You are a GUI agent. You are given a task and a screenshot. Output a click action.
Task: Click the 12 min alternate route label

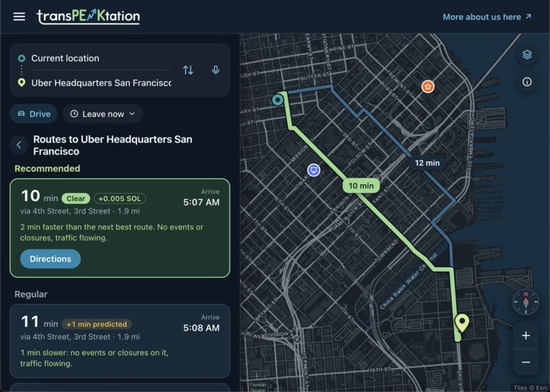(427, 163)
